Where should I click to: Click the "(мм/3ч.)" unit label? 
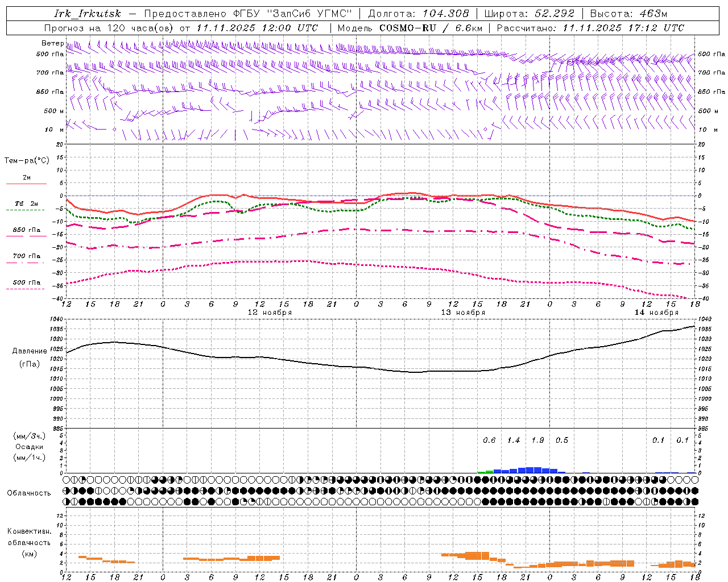(x=30, y=436)
